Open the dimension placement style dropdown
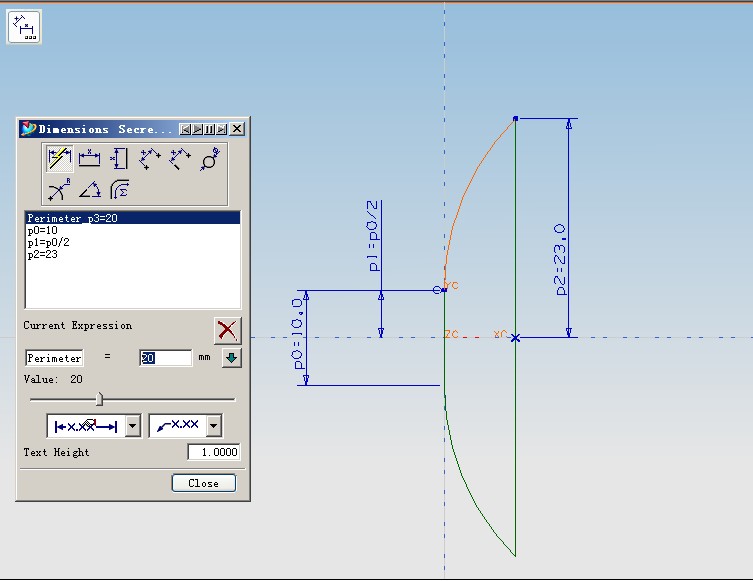Viewport: 753px width, 581px height. [133, 427]
